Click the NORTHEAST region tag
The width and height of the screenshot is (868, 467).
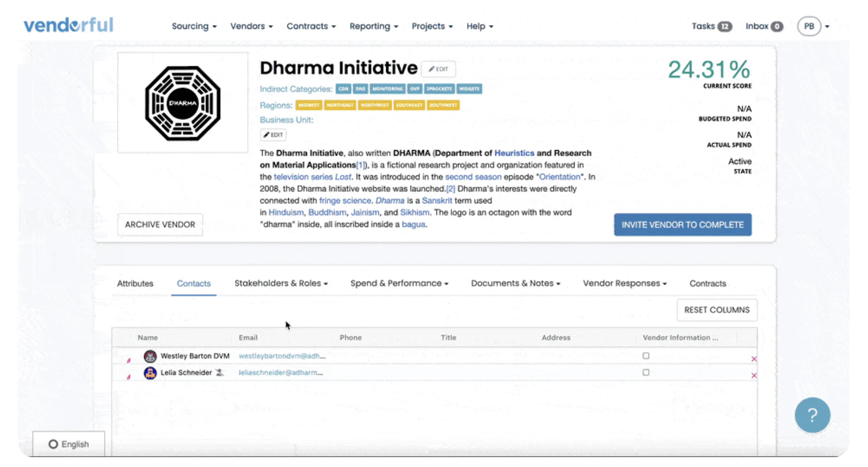(340, 105)
